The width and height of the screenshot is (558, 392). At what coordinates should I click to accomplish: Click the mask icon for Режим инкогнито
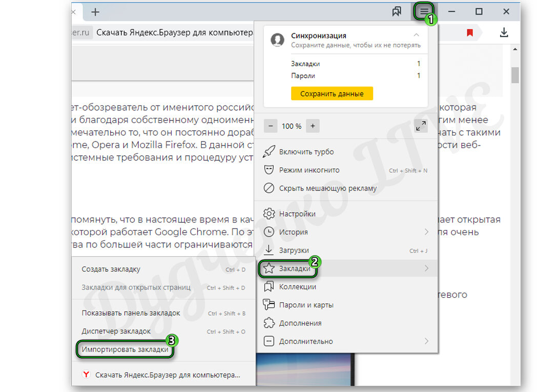pyautogui.click(x=268, y=170)
